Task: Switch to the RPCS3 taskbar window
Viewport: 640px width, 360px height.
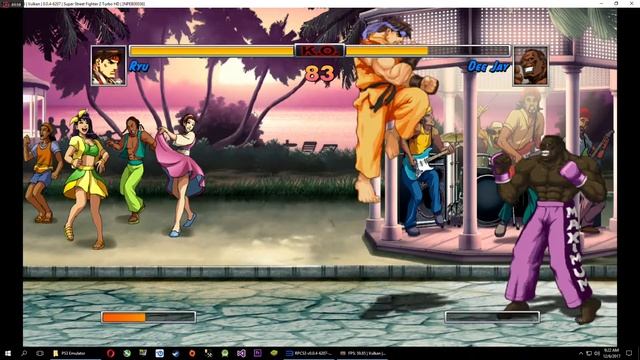Action: pyautogui.click(x=309, y=353)
